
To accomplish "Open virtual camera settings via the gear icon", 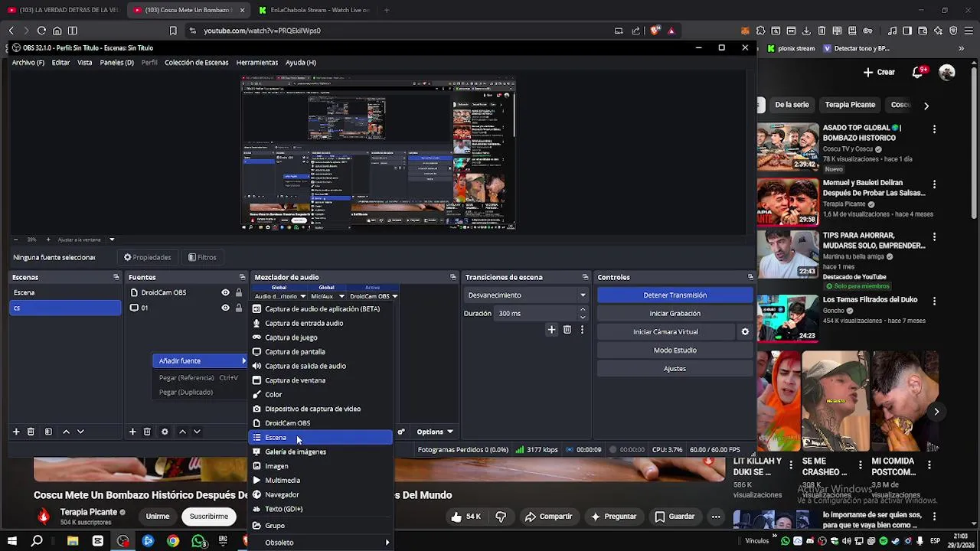I will click(x=745, y=331).
